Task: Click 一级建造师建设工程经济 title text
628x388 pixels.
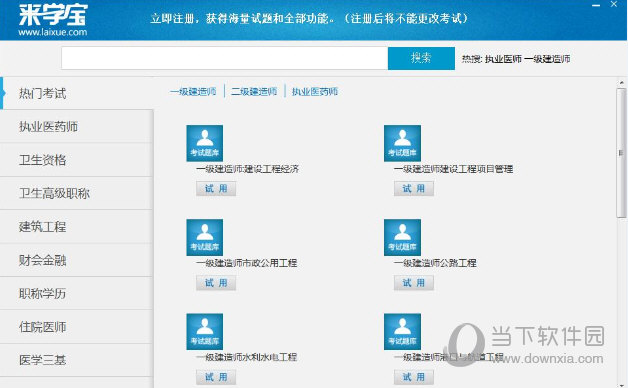Action: coord(248,169)
